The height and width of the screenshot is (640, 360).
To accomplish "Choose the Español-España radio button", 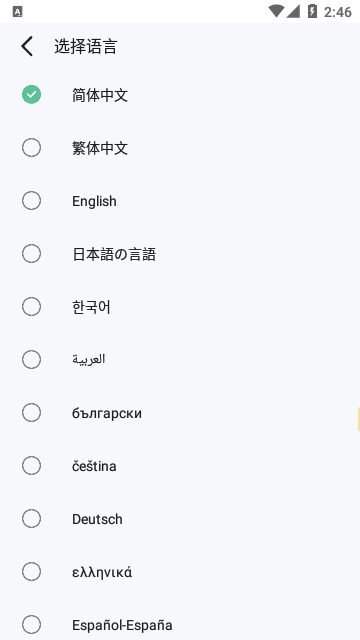I will click(31, 625).
